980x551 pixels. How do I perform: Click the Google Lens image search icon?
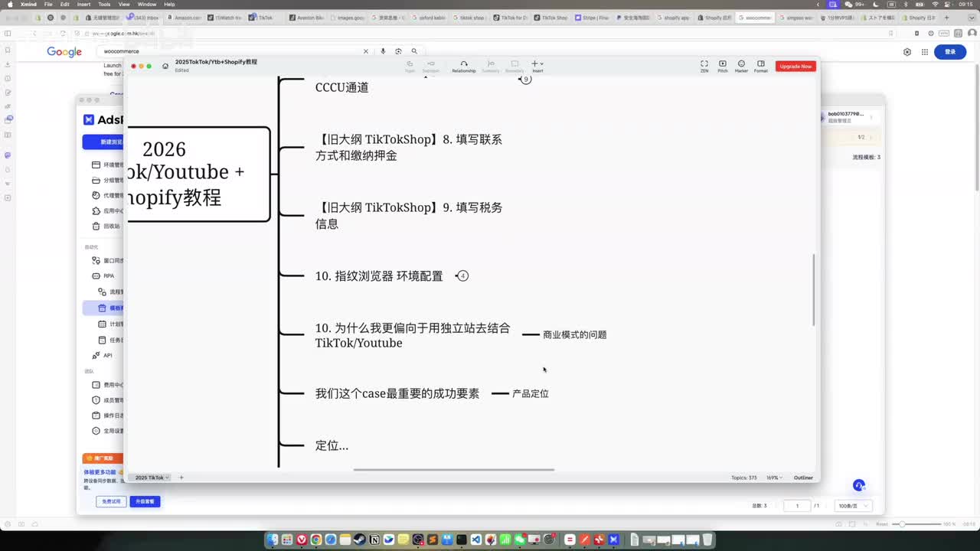click(398, 51)
